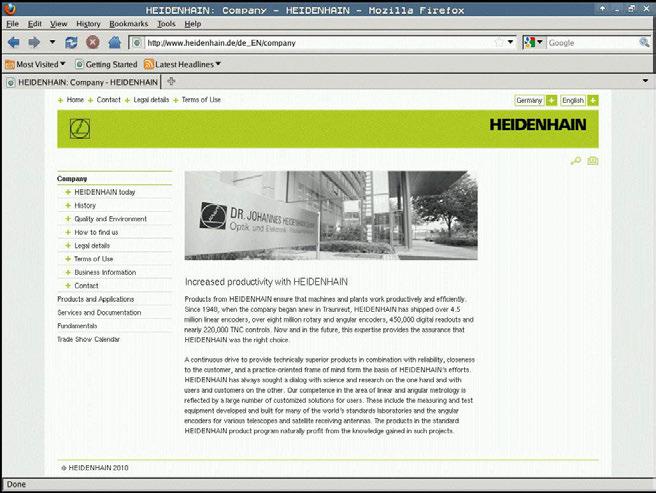Click the HEIDENHAIN wordmark in banner
Image resolution: width=656 pixels, height=493 pixels.
(538, 125)
